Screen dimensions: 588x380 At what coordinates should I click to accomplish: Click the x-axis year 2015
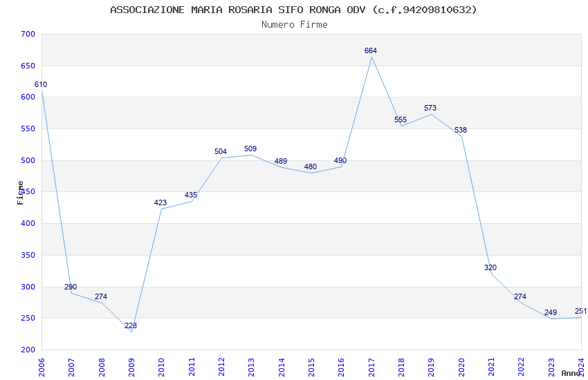[311, 367]
